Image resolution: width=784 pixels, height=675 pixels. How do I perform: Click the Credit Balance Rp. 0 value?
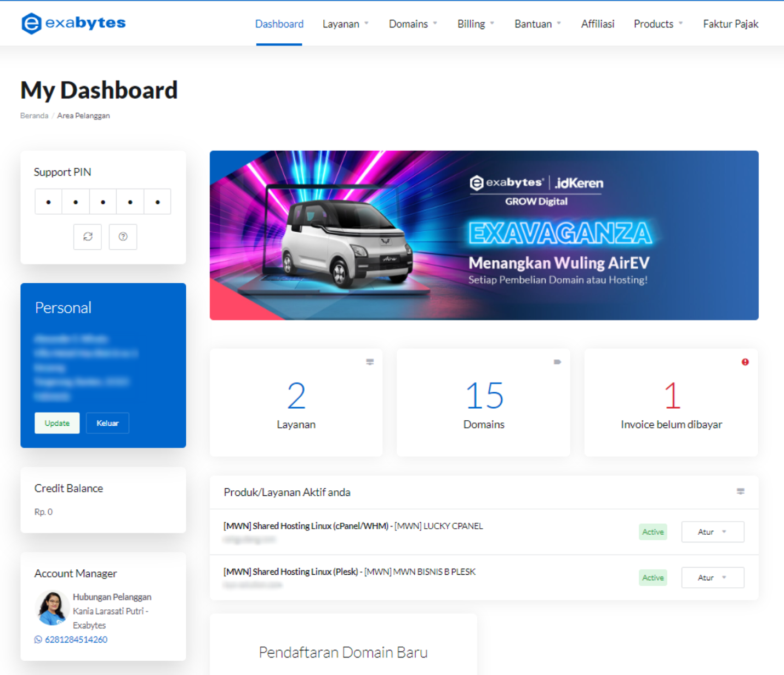pyautogui.click(x=43, y=512)
